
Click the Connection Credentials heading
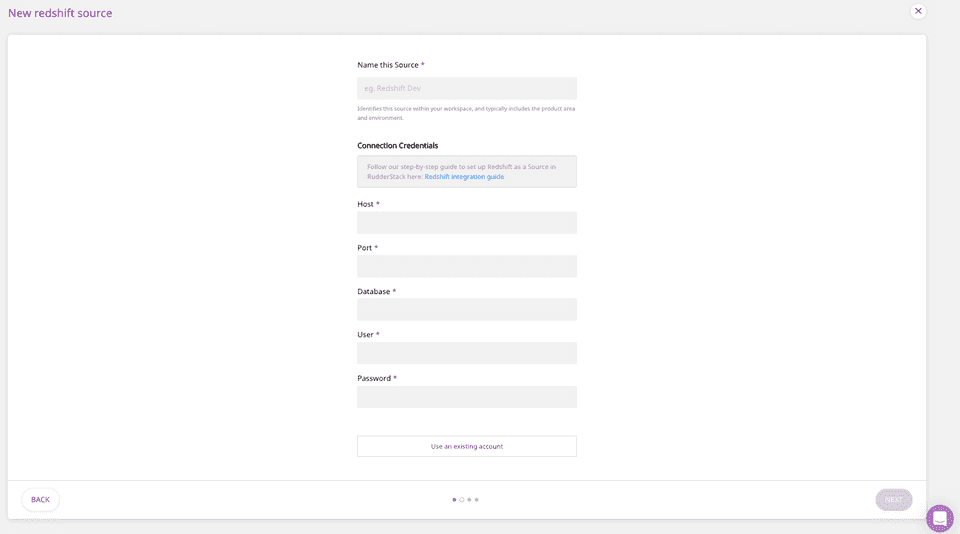coord(397,145)
